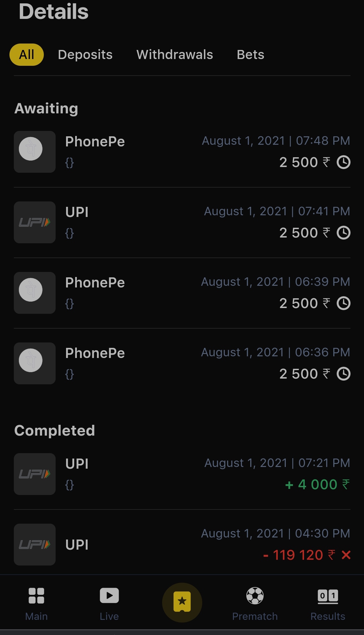Click curly braces under UPI 07:41 PM
Image resolution: width=364 pixels, height=635 pixels.
(69, 233)
